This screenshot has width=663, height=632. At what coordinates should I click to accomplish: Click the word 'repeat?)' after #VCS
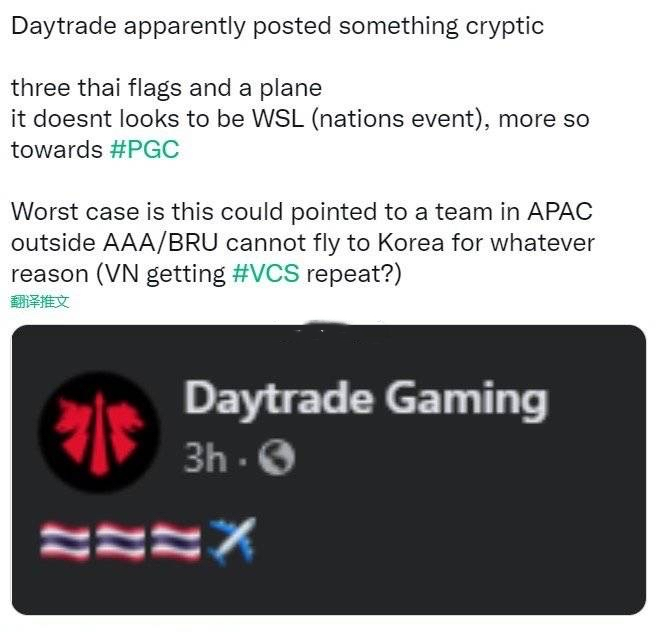tap(353, 274)
